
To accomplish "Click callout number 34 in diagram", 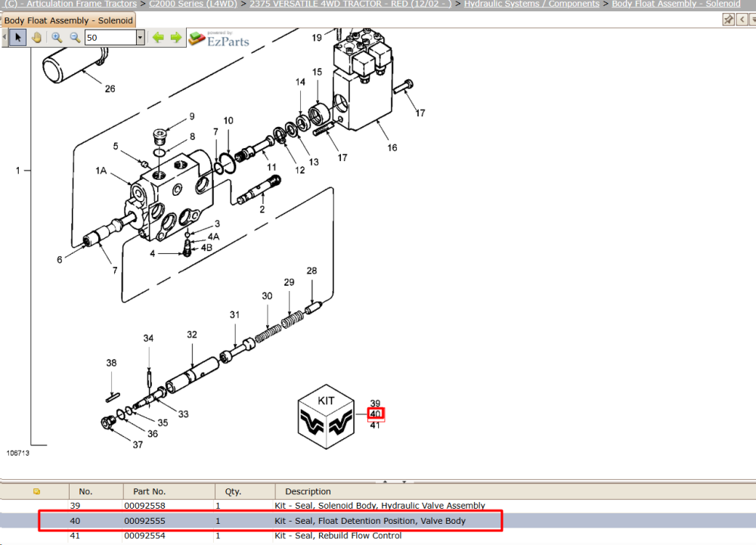I will [148, 339].
